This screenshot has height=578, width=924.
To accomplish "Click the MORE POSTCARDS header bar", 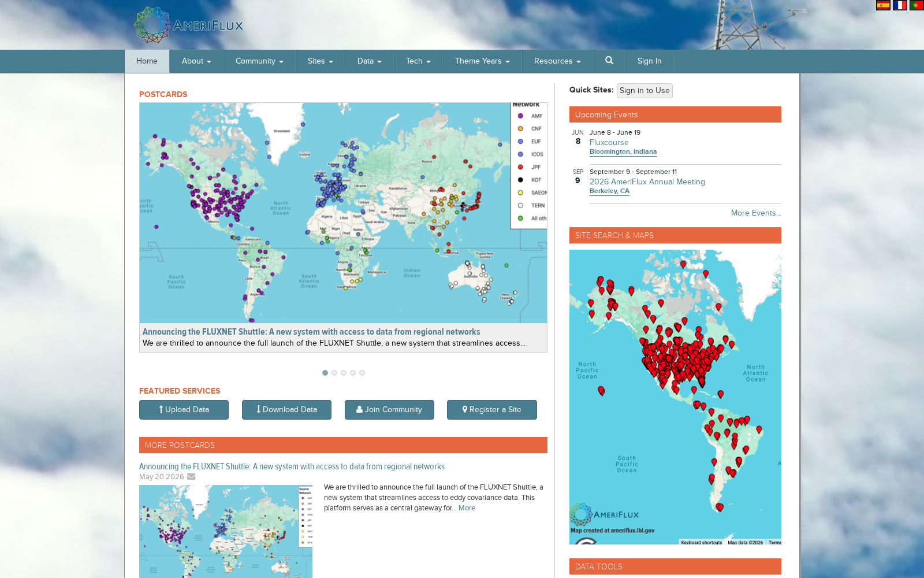I will tap(343, 445).
